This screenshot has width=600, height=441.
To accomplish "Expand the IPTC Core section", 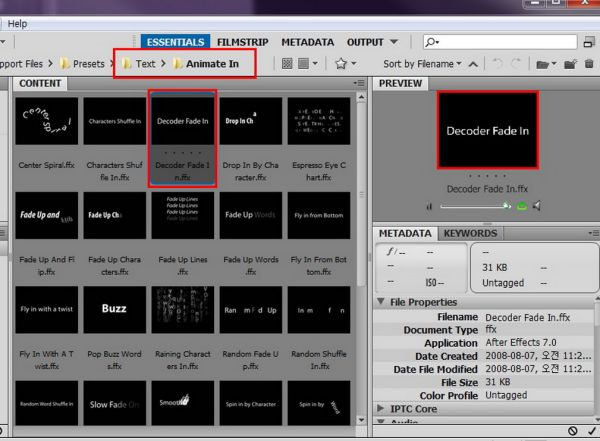I will [381, 408].
